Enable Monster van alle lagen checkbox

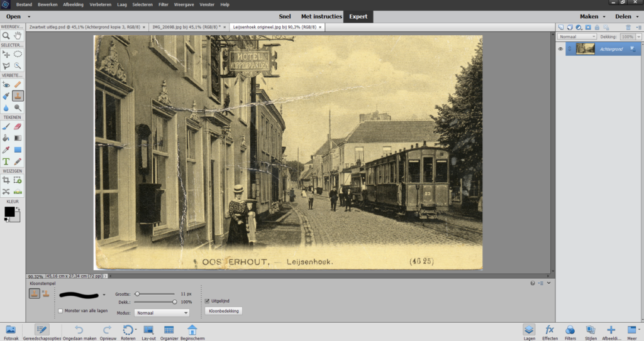(x=60, y=311)
